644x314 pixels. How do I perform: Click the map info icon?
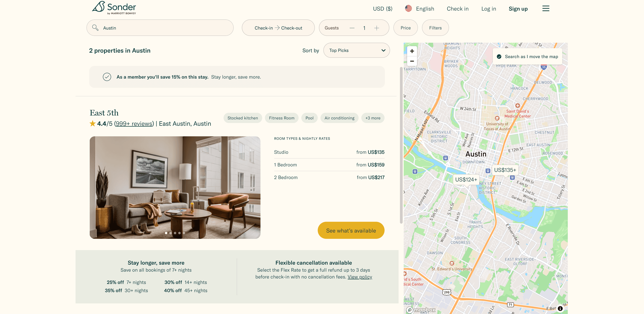click(x=560, y=308)
